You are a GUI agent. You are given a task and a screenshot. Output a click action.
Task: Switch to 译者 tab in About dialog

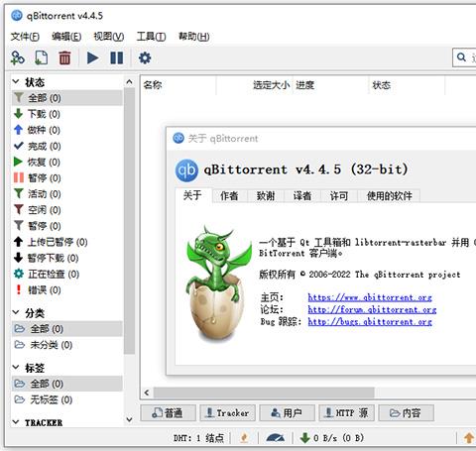point(302,196)
